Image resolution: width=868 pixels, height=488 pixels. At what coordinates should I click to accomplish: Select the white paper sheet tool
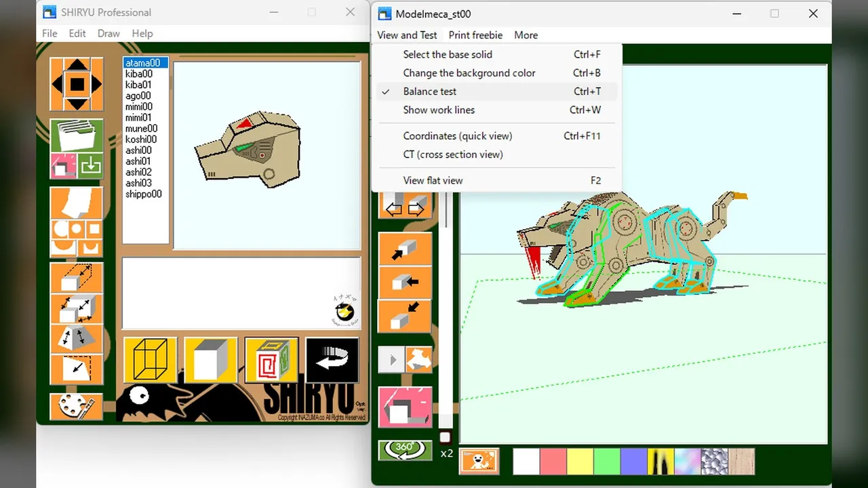click(77, 203)
